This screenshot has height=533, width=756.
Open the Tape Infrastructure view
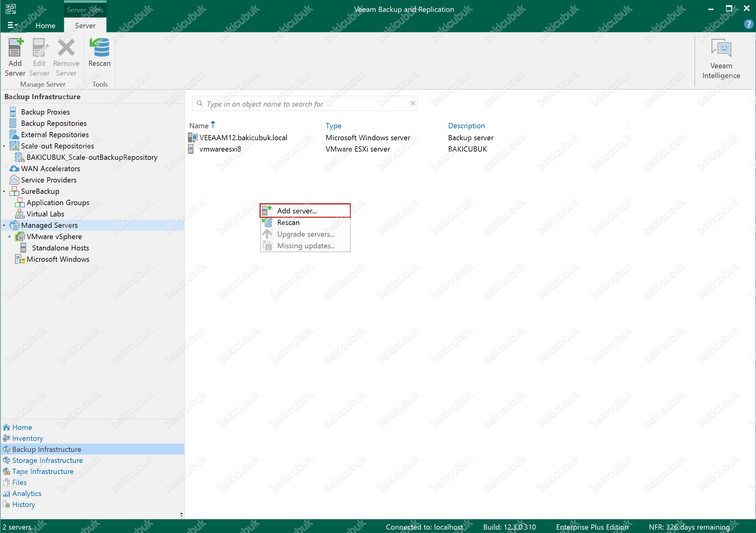click(x=43, y=471)
